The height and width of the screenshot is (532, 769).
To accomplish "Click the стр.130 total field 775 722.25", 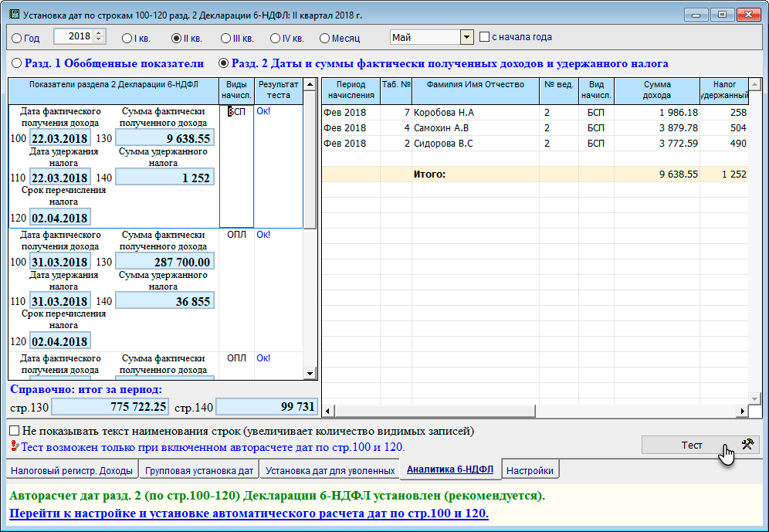I will tap(110, 406).
